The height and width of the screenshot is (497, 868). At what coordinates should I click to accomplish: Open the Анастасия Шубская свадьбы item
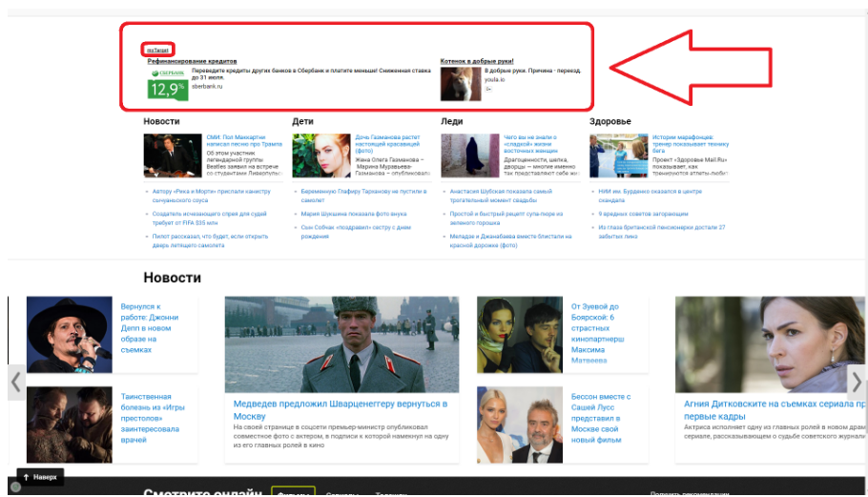pos(501,196)
